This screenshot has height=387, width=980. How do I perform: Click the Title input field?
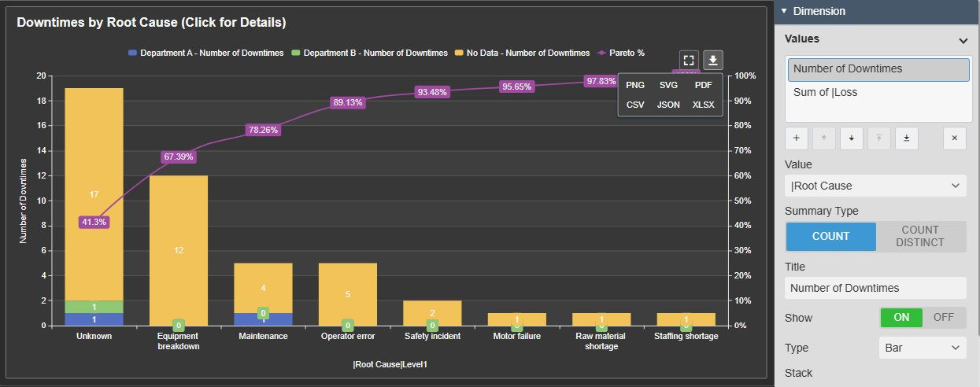coord(875,288)
